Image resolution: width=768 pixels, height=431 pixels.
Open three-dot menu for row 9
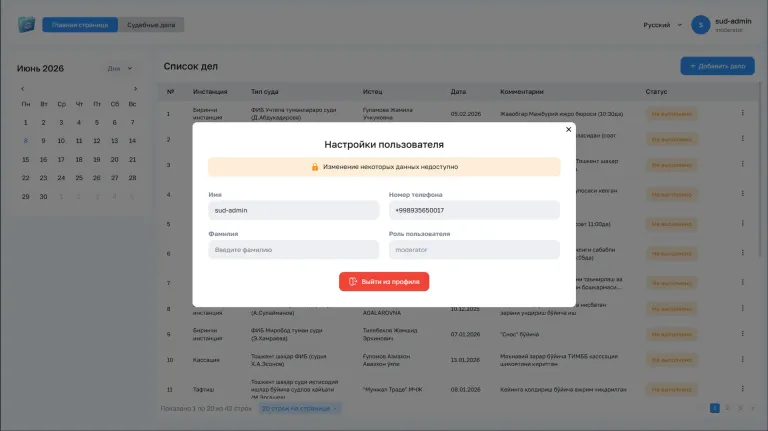743,334
